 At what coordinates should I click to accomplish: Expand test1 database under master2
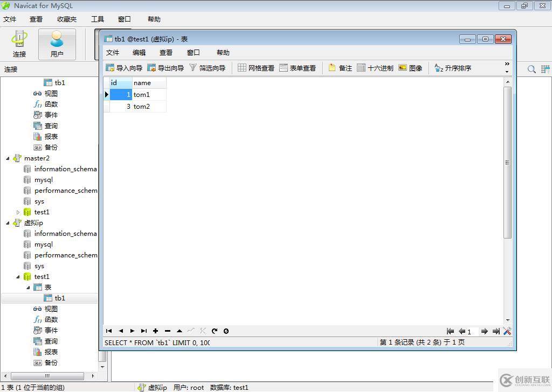[18, 212]
